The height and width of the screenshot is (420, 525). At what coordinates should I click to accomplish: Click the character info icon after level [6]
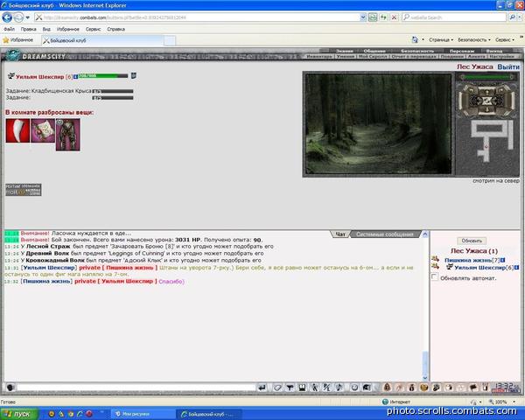click(x=75, y=77)
